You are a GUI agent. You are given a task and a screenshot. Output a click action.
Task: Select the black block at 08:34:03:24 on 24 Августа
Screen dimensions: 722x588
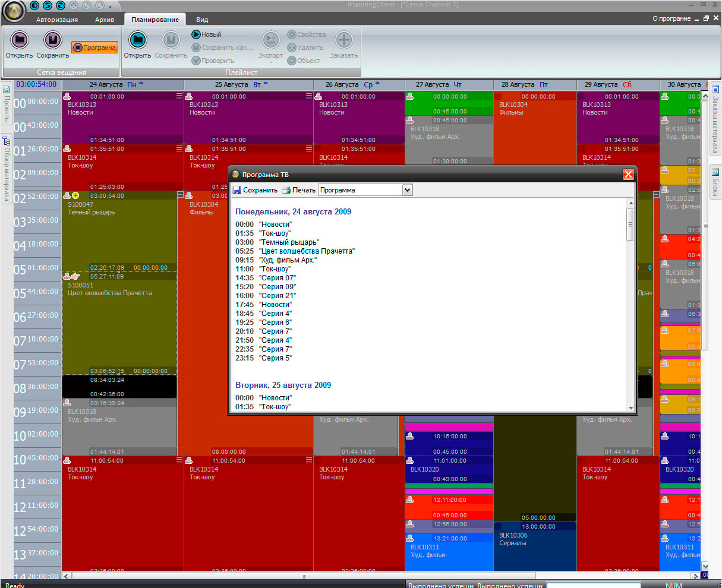[x=119, y=387]
